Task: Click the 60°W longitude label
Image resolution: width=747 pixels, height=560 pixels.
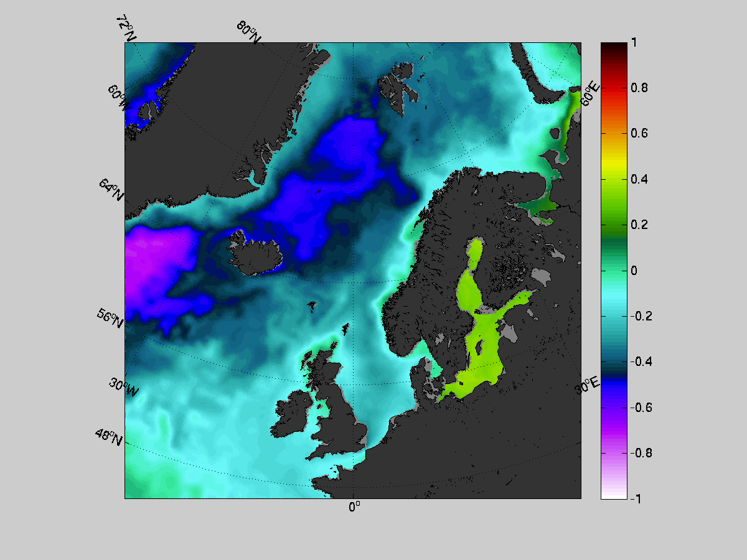Action: tap(118, 98)
